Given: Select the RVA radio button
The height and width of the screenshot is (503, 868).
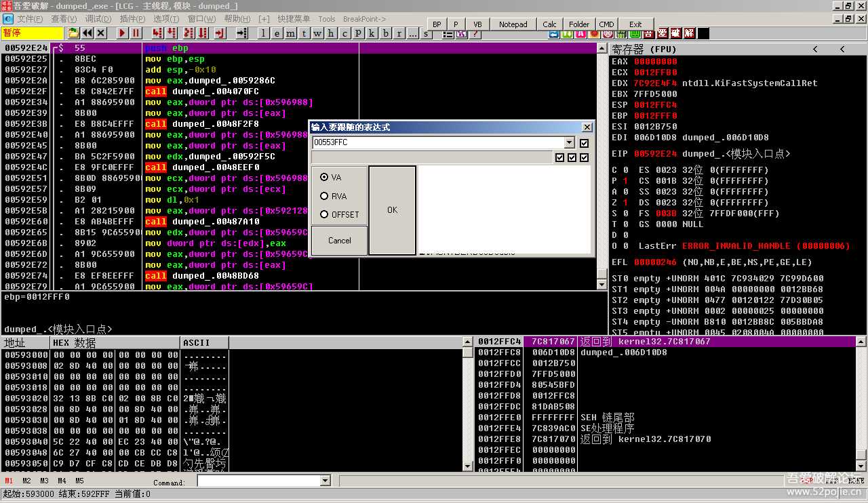Looking at the screenshot, I should point(324,196).
